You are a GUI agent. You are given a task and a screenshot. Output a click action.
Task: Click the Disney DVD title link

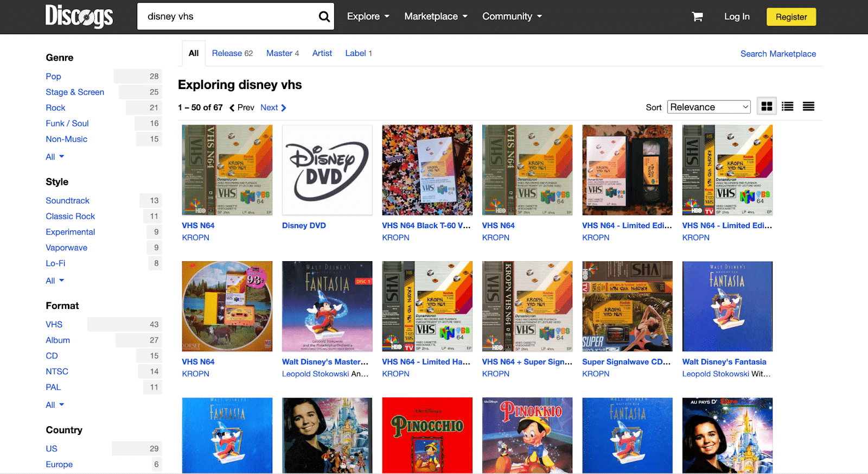304,226
